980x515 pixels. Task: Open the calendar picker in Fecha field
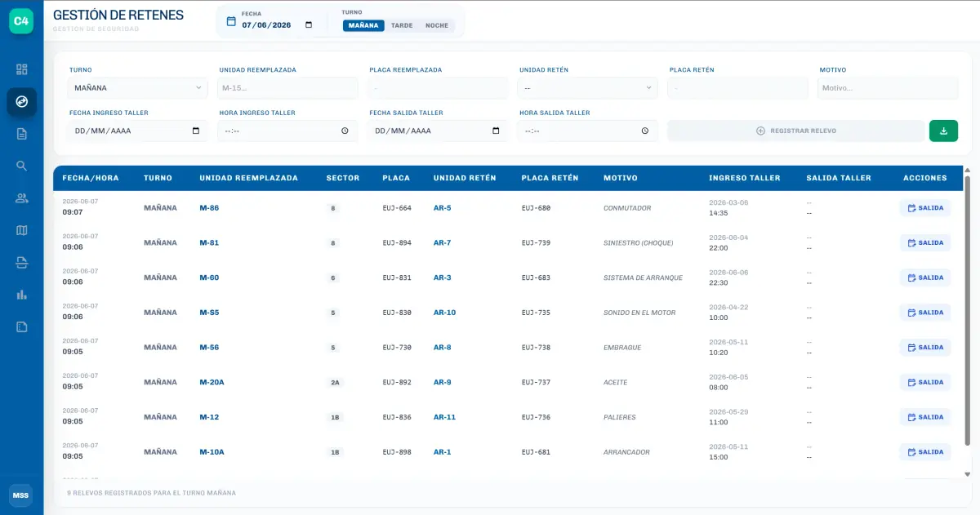pyautogui.click(x=308, y=25)
